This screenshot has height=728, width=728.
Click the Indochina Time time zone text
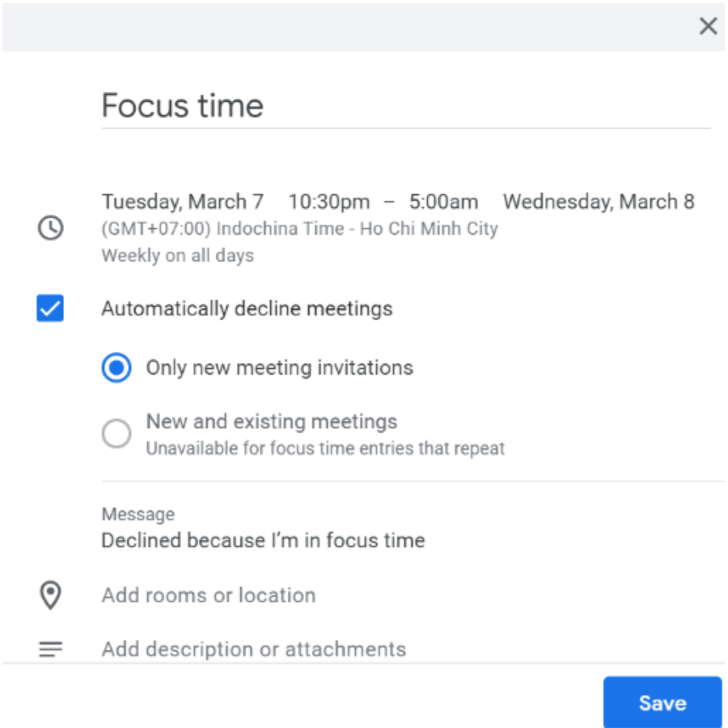[299, 229]
